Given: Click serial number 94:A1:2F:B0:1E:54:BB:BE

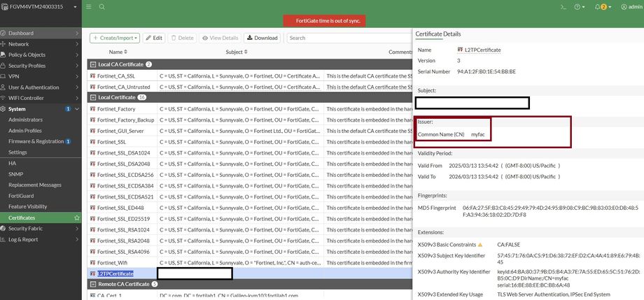Looking at the screenshot, I should (x=486, y=71).
